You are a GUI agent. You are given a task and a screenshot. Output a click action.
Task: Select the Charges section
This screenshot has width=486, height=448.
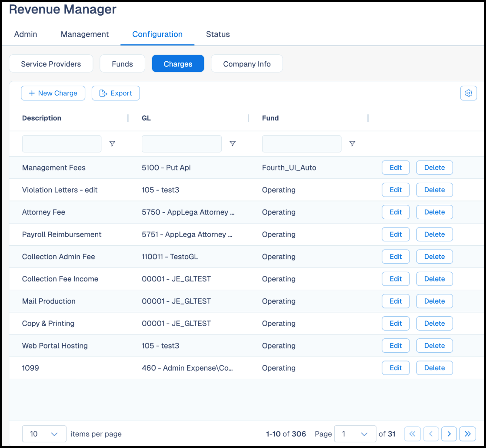[178, 64]
